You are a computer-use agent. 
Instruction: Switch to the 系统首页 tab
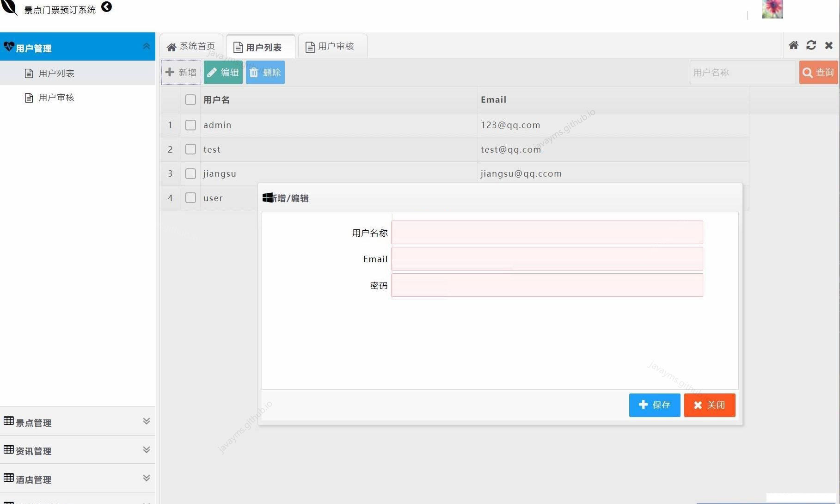[x=191, y=46]
